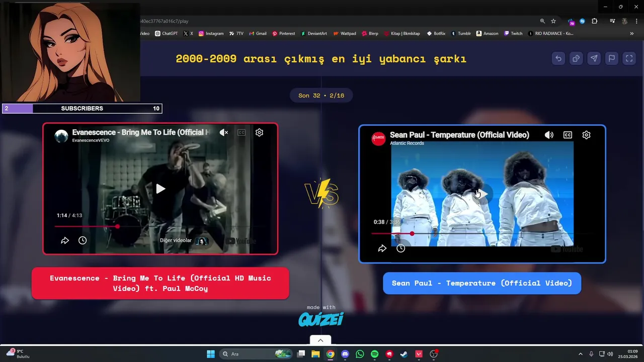This screenshot has width=644, height=362.
Task: Open settings gear on Evanescence video
Action: 259,133
